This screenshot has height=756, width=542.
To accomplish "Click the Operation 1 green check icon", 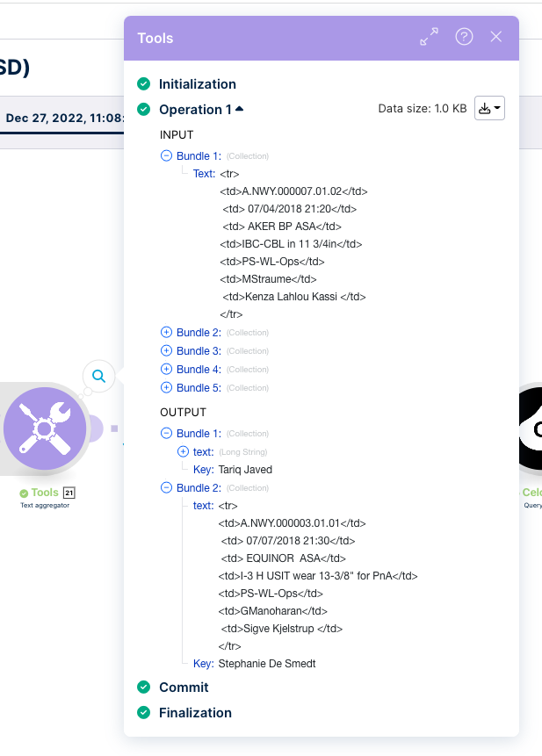I will click(x=144, y=110).
